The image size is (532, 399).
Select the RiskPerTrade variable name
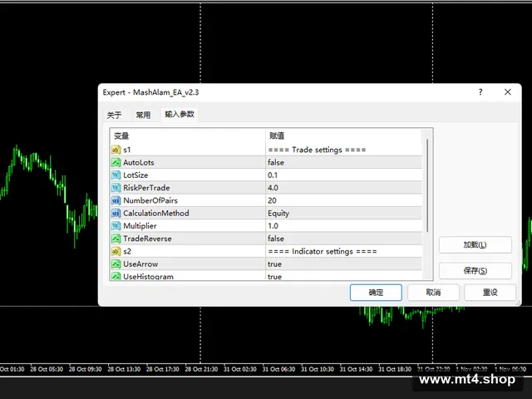146,188
